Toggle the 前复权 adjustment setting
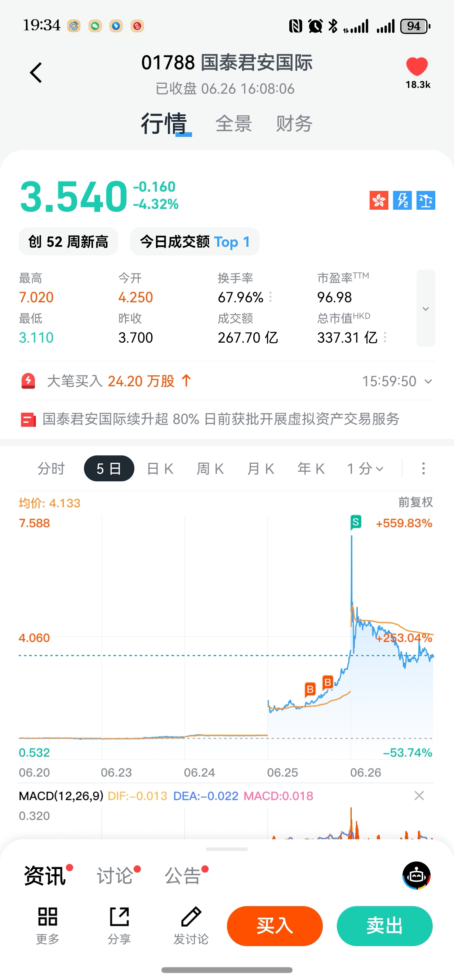The image size is (454, 980). coord(415,502)
